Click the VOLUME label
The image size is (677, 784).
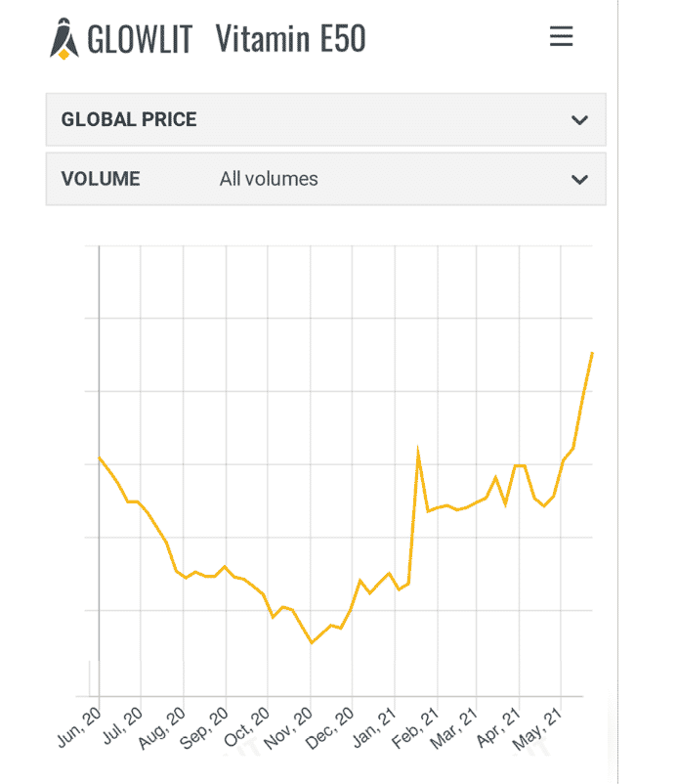pos(101,179)
